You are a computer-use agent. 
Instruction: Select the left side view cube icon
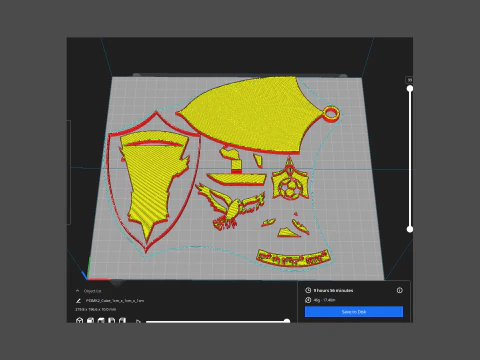(112, 320)
